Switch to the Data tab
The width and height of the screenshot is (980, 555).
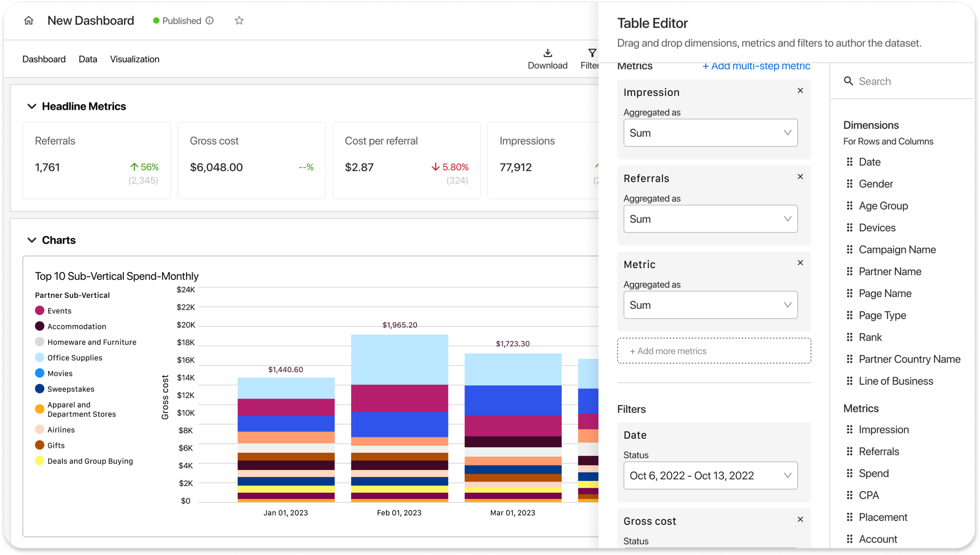pos(88,59)
